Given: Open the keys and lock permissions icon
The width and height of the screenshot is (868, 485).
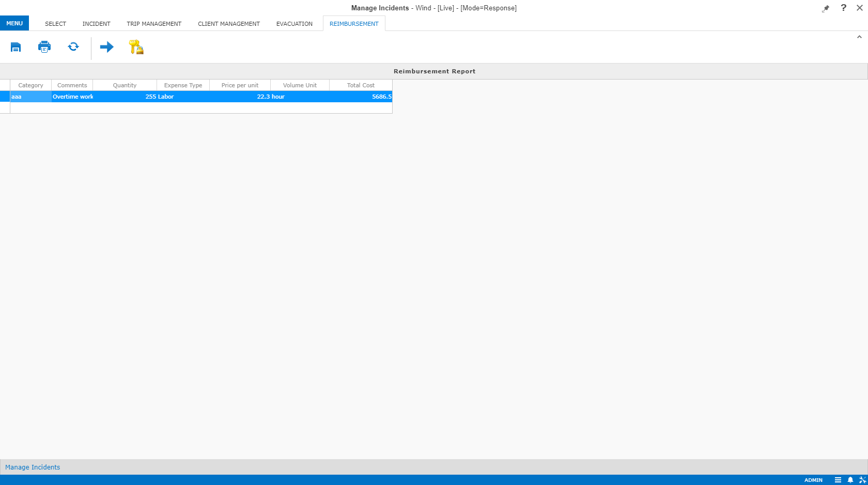Looking at the screenshot, I should (136, 47).
